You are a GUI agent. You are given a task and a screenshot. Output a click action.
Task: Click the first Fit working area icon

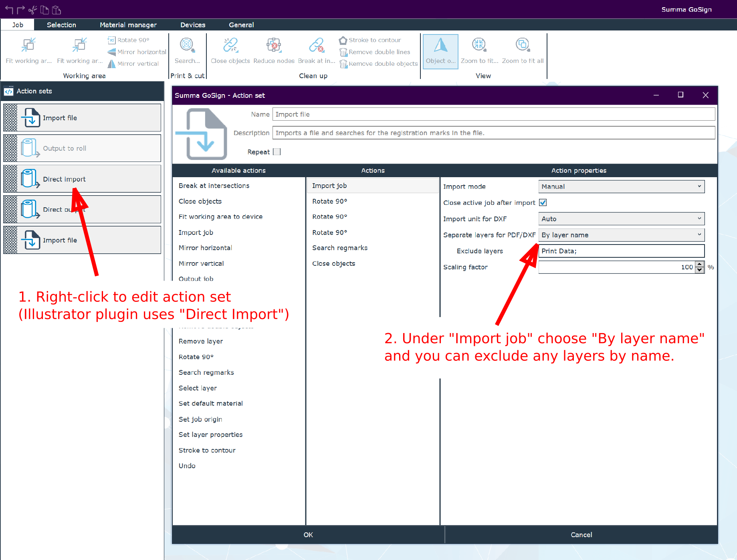tap(28, 45)
